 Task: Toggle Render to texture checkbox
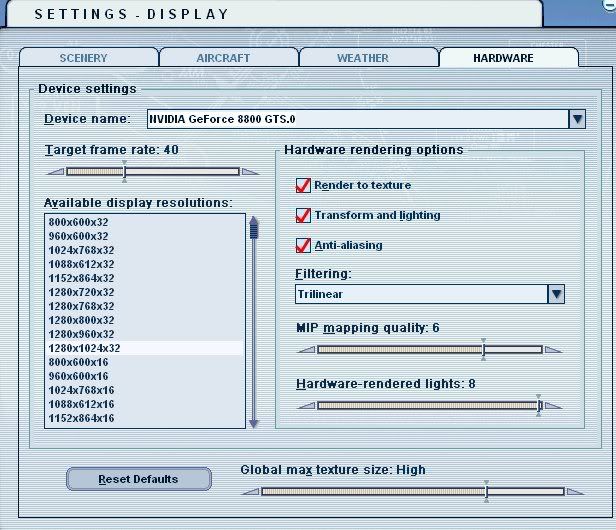(303, 185)
